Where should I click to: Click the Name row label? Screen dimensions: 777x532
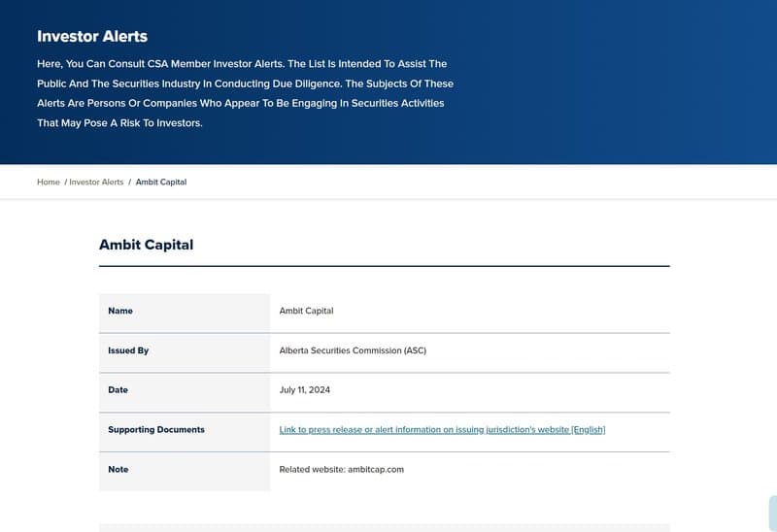(x=120, y=311)
